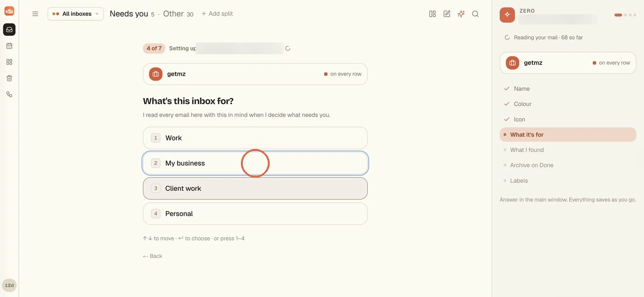Click the getmz card in main window
The image size is (644, 297).
pos(255,74)
